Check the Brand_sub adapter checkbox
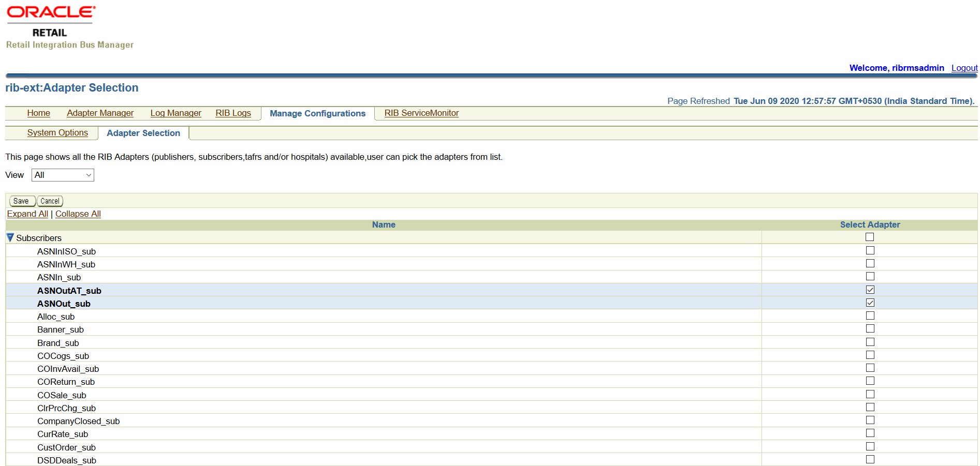Viewport: 980px width, 466px height. tap(870, 342)
